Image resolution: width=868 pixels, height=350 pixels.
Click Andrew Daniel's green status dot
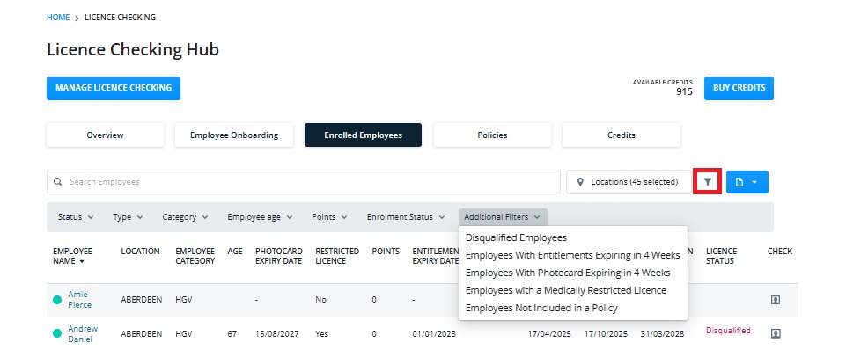57,333
